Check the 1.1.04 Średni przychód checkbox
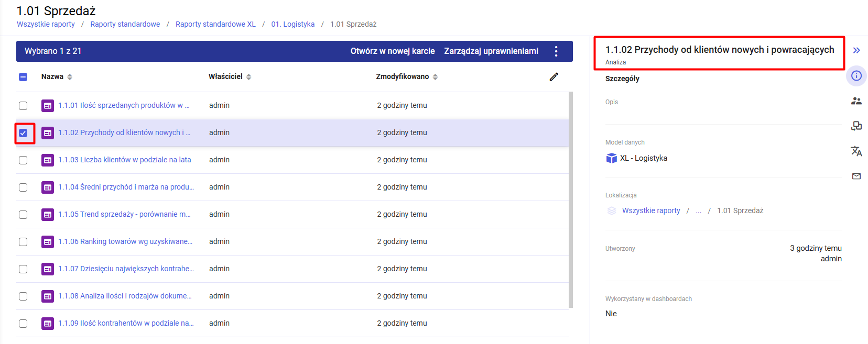 coord(23,187)
